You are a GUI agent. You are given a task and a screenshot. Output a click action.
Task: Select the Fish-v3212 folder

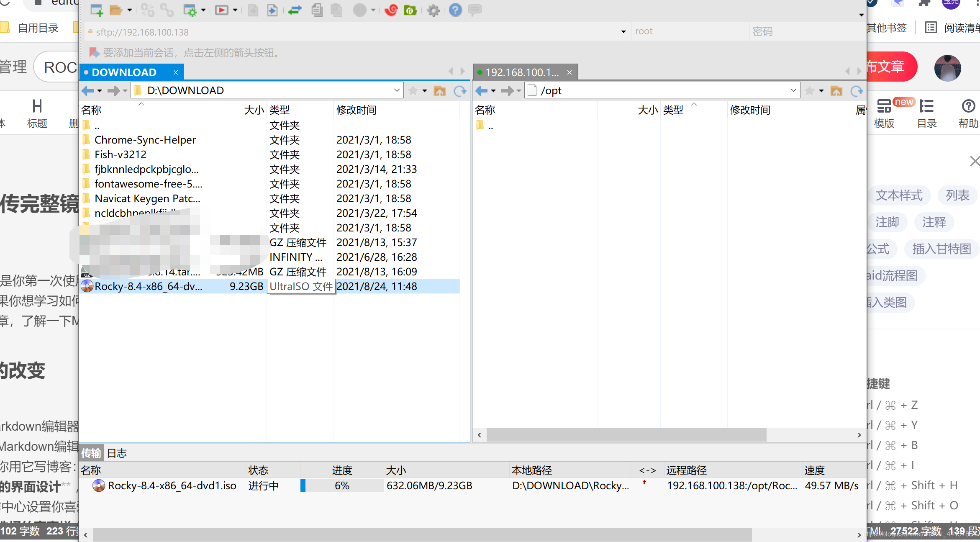click(121, 154)
